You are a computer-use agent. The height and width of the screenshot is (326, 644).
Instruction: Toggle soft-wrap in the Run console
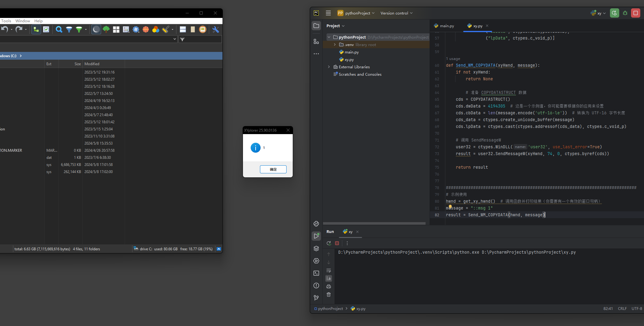pyautogui.click(x=329, y=270)
